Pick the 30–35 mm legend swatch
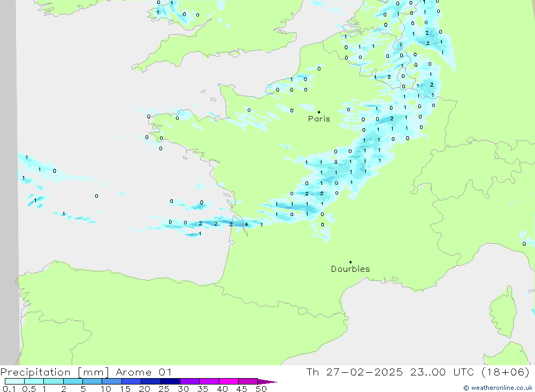Image resolution: width=535 pixels, height=392 pixels. (x=190, y=381)
